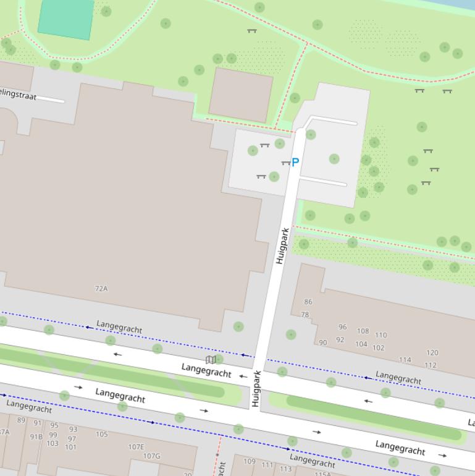Click house number 92
475x476 pixels.
coord(340,340)
